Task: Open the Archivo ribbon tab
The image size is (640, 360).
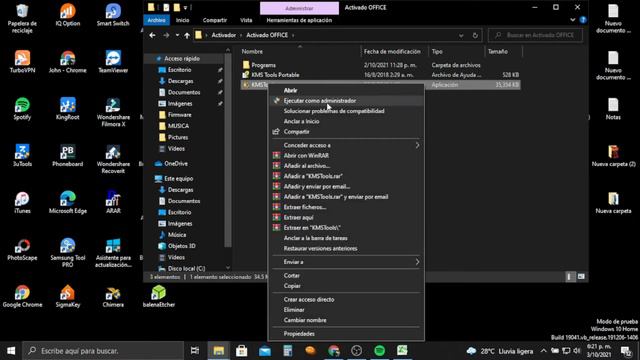Action: (x=156, y=20)
